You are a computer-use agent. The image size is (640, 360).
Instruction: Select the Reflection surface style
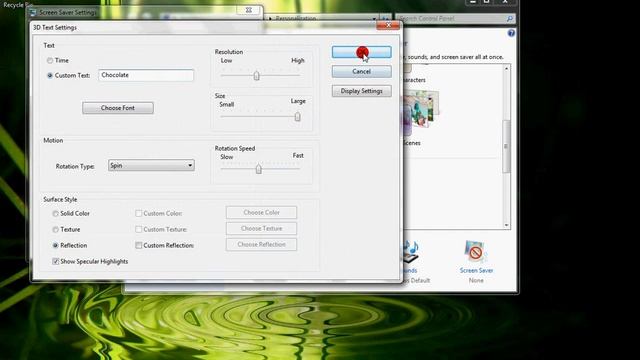click(x=56, y=245)
